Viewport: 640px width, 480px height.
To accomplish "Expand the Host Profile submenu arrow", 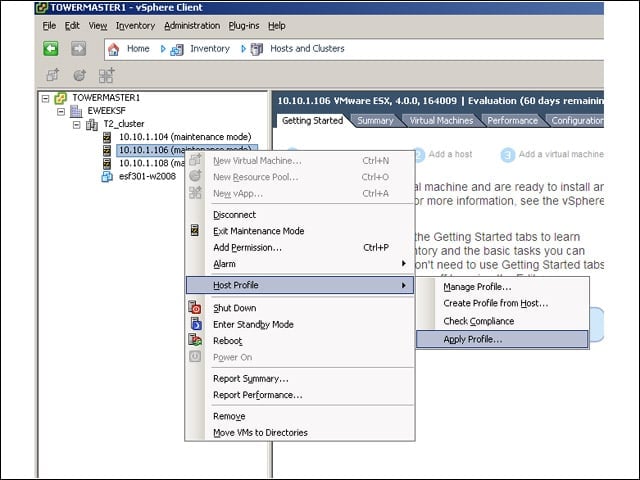I will pyautogui.click(x=404, y=285).
